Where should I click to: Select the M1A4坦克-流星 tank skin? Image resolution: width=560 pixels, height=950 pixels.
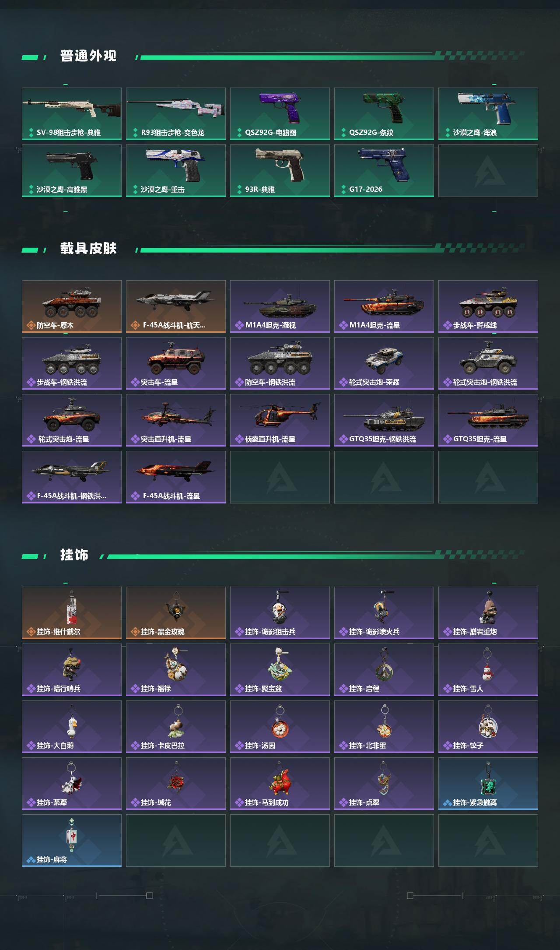coord(384,306)
